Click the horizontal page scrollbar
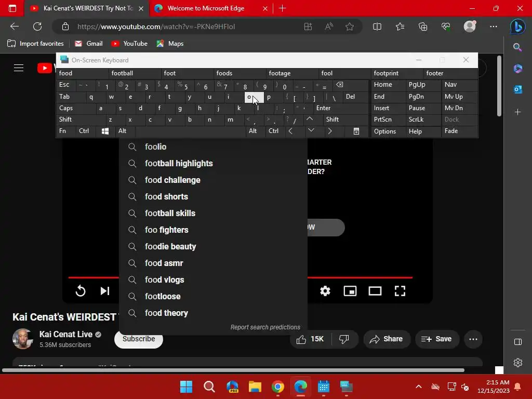Viewport: 532px width, 399px height. [233, 370]
